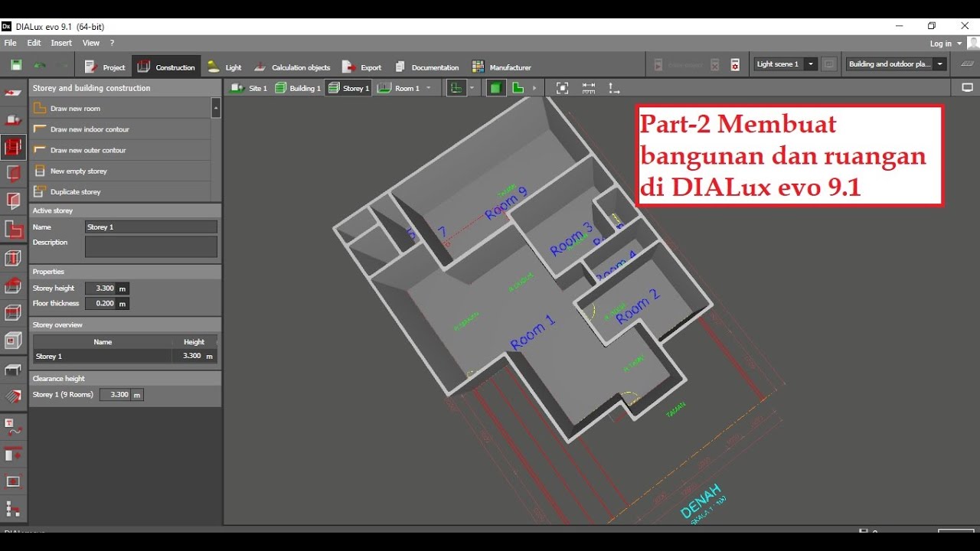Click the calculation settings icon with red gear
Image resolution: width=980 pixels, height=551 pixels.
tap(735, 65)
